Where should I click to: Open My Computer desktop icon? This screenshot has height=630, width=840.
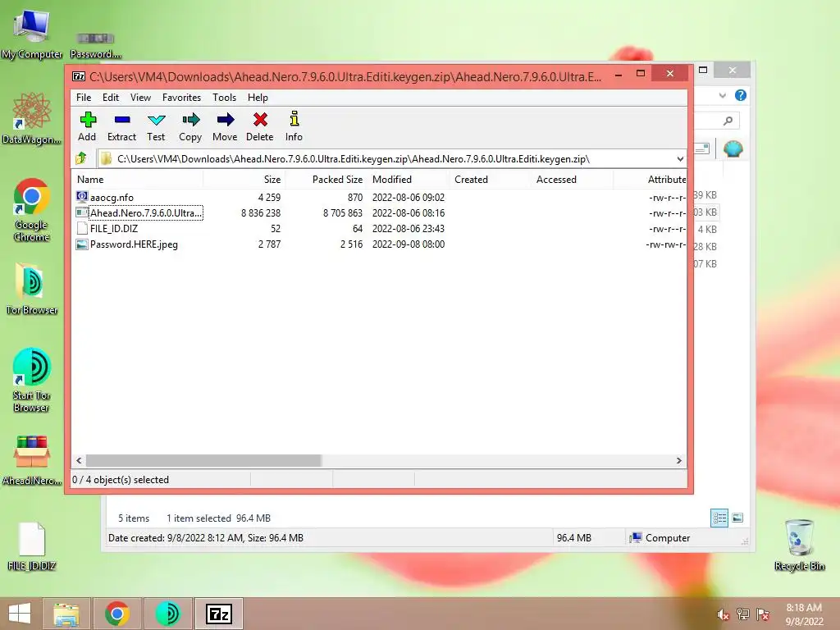click(x=32, y=33)
